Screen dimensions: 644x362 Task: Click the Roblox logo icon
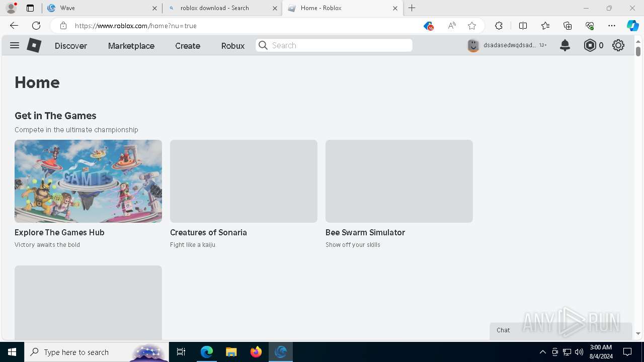pyautogui.click(x=34, y=45)
